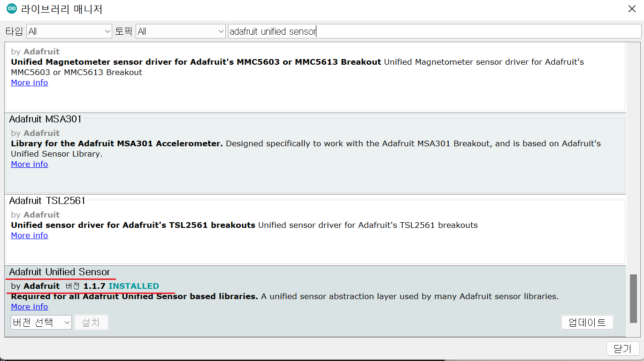644x361 pixels.
Task: Click the 업데이트 update button
Action: pyautogui.click(x=587, y=322)
